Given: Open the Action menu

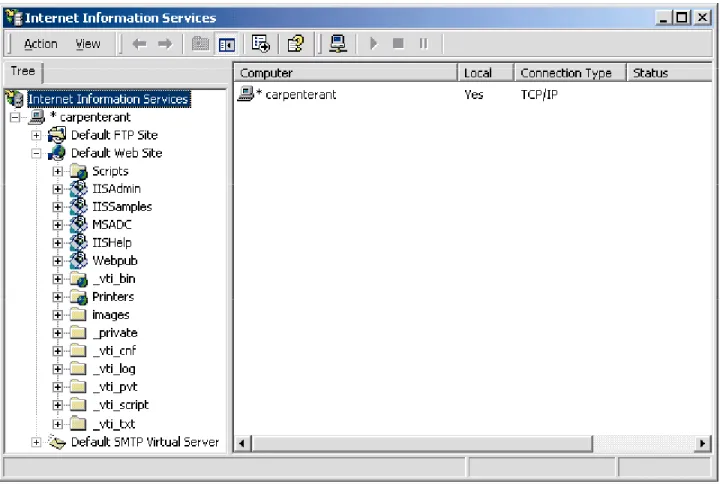Looking at the screenshot, I should (x=40, y=44).
